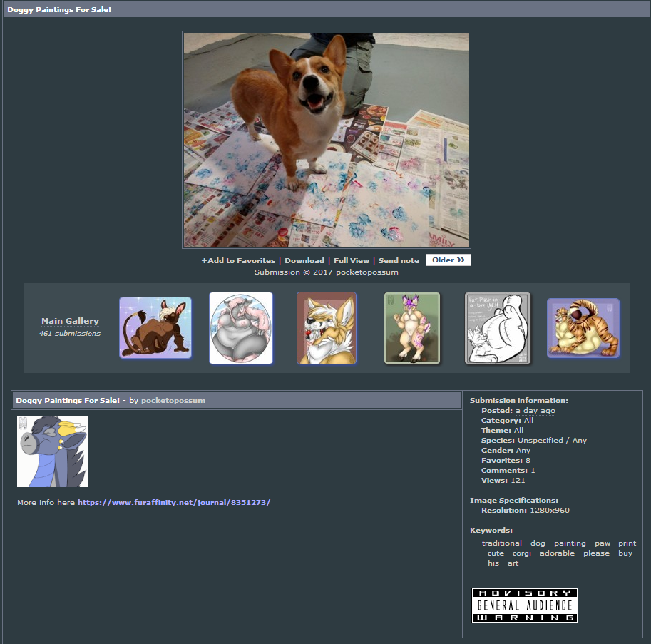Select the 'corgi' keyword
This screenshot has height=644, width=651.
tap(521, 553)
